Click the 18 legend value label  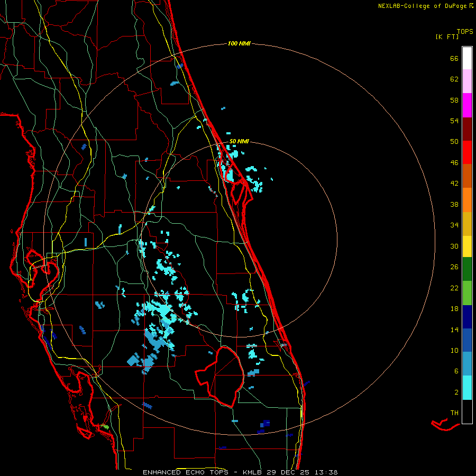coord(454,309)
